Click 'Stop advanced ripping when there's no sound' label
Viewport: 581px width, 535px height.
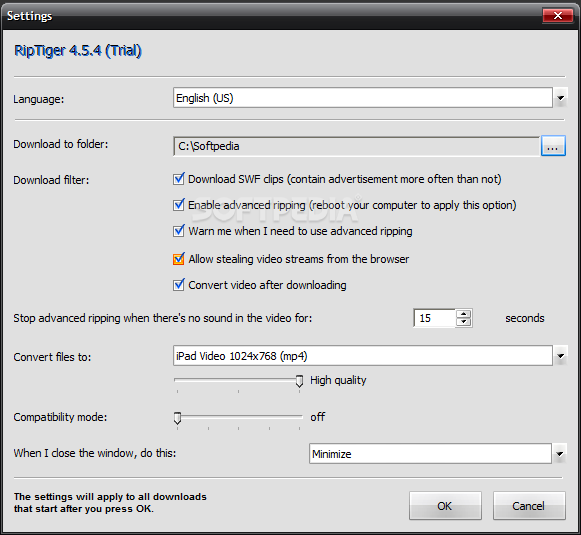[x=163, y=318]
